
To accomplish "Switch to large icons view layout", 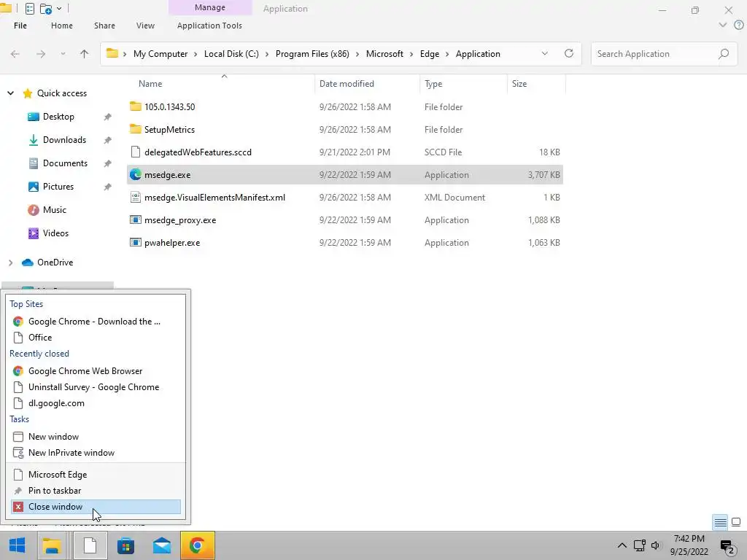I will click(736, 522).
